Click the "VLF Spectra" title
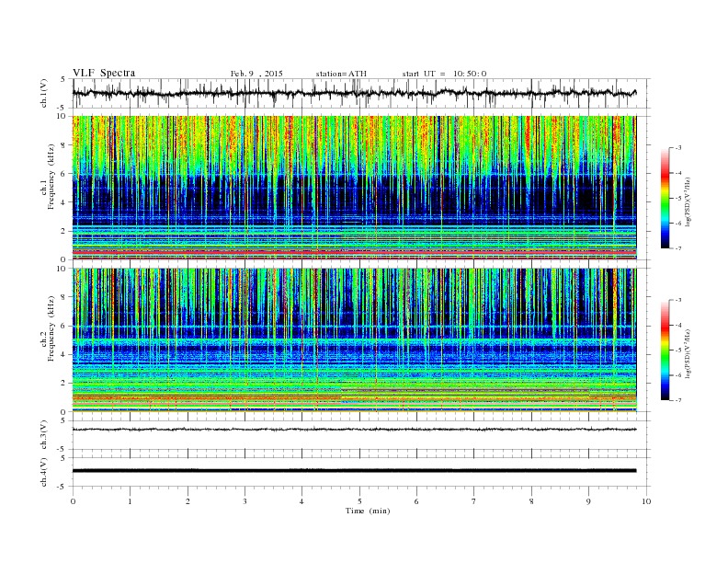 point(104,73)
